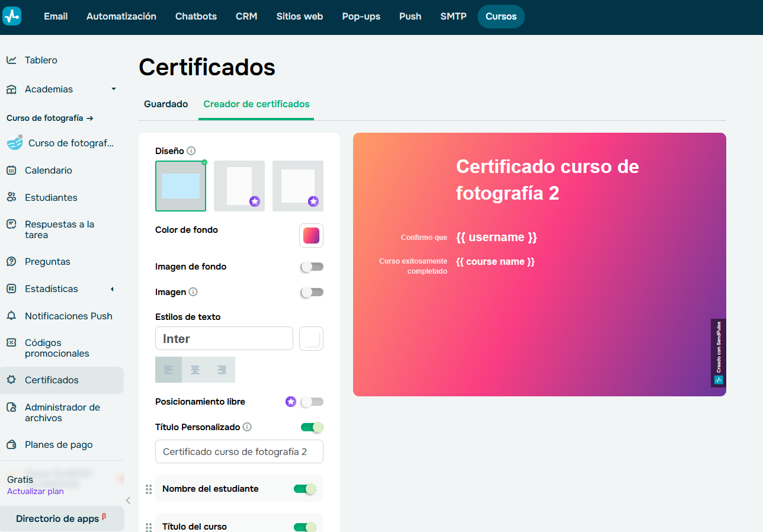Image resolution: width=763 pixels, height=532 pixels.
Task: Open the Directorio de apps button
Action: (x=62, y=518)
